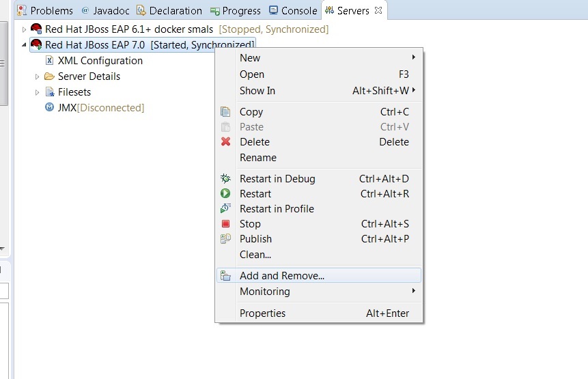Click the red X Delete icon

tap(225, 142)
